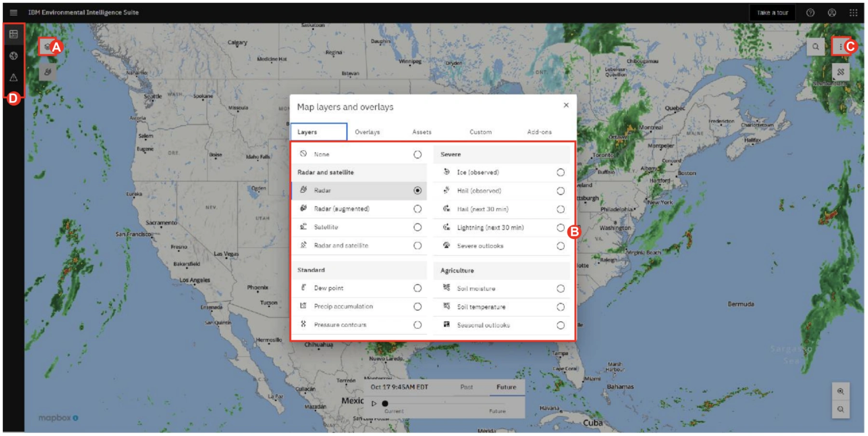868x436 pixels.
Task: Switch to the Custom tab
Action: click(x=481, y=132)
